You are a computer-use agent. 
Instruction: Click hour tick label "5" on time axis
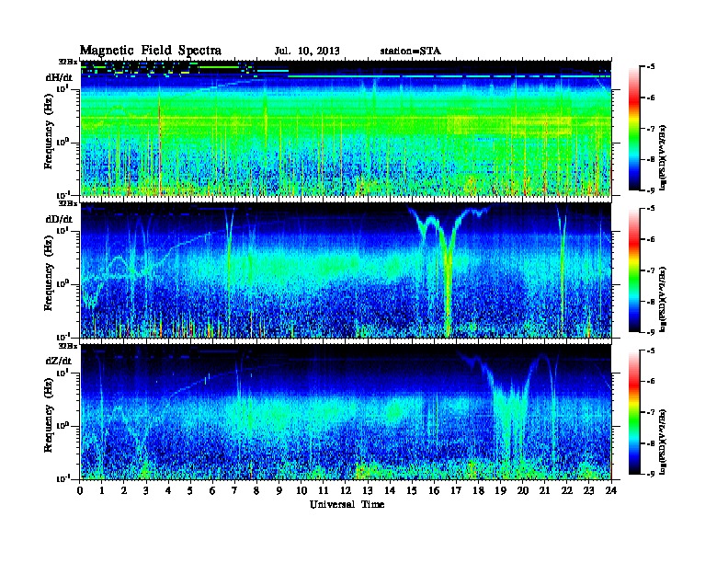pos(190,491)
